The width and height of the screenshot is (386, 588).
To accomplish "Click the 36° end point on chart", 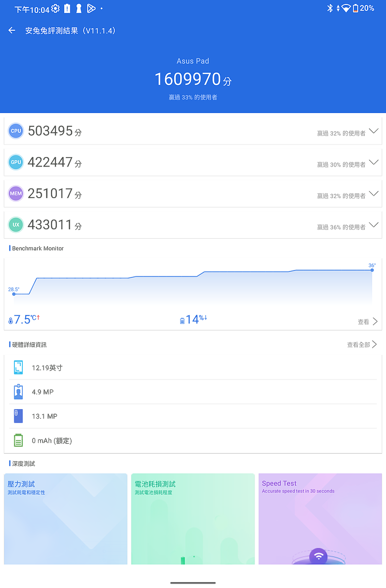I will (x=372, y=269).
